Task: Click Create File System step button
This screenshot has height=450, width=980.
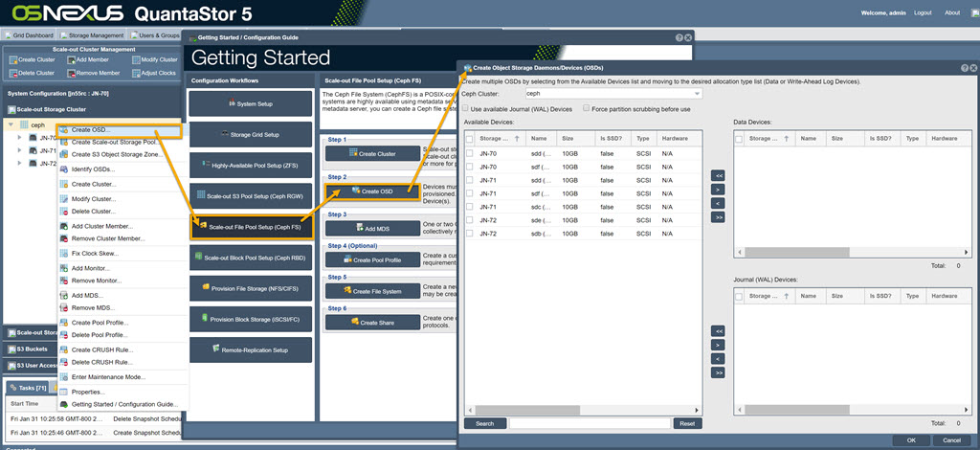Action: [x=372, y=291]
